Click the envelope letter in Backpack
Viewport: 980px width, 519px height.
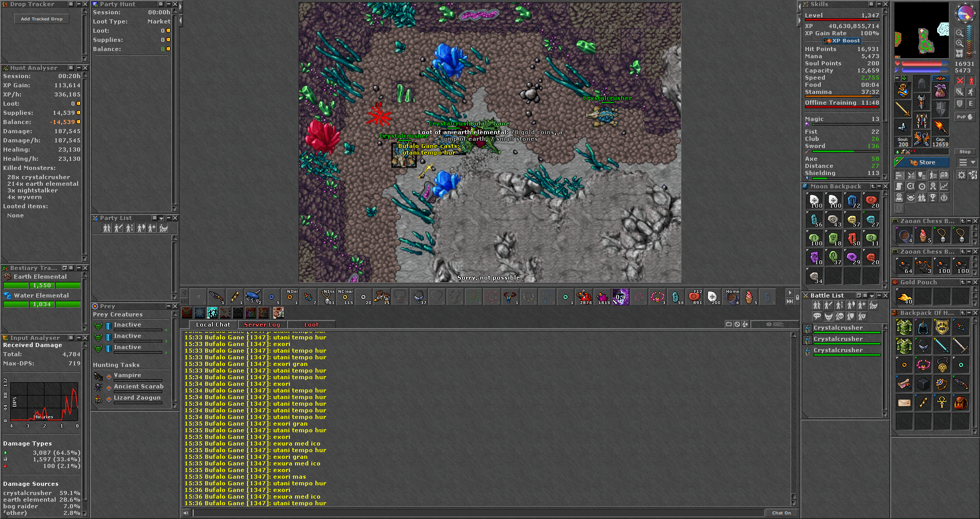[904, 403]
